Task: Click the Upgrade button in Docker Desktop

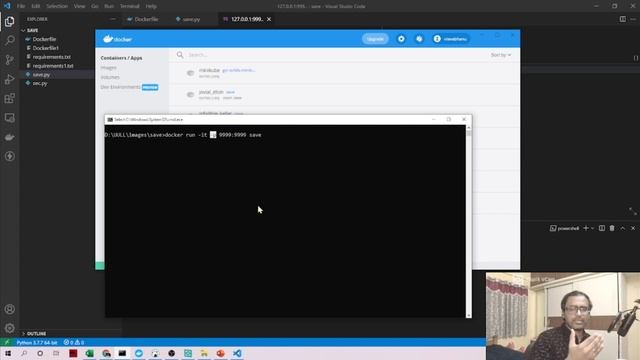Action: coord(375,39)
